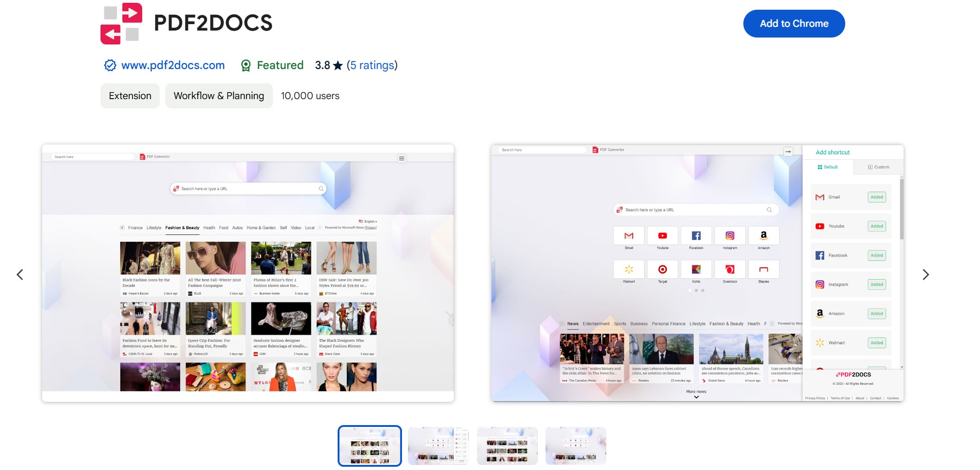Image resolution: width=980 pixels, height=470 pixels.
Task: Click the Overstock shortcut tile in right preview
Action: (x=730, y=269)
